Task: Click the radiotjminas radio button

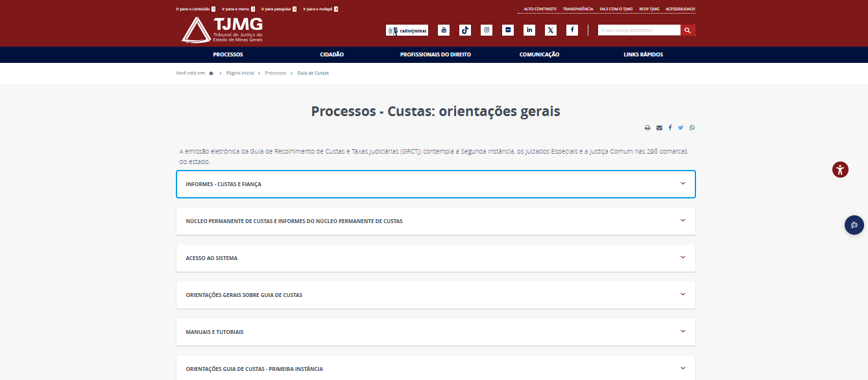Action: coord(407,30)
